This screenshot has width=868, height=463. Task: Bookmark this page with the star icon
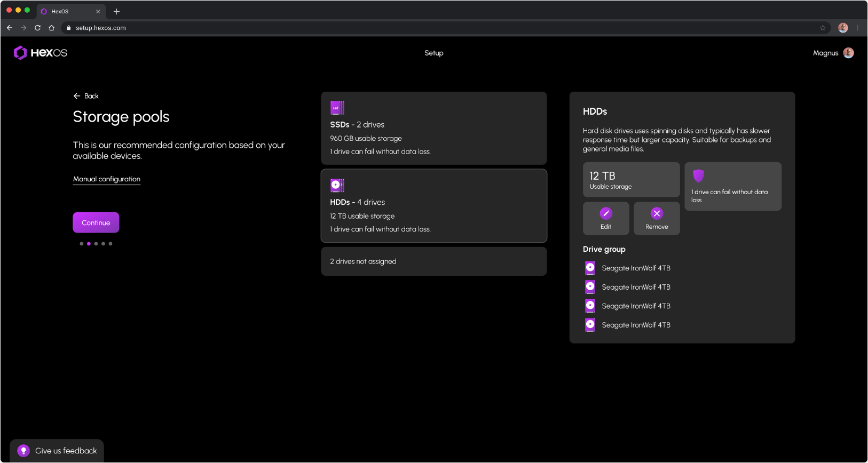tap(823, 28)
